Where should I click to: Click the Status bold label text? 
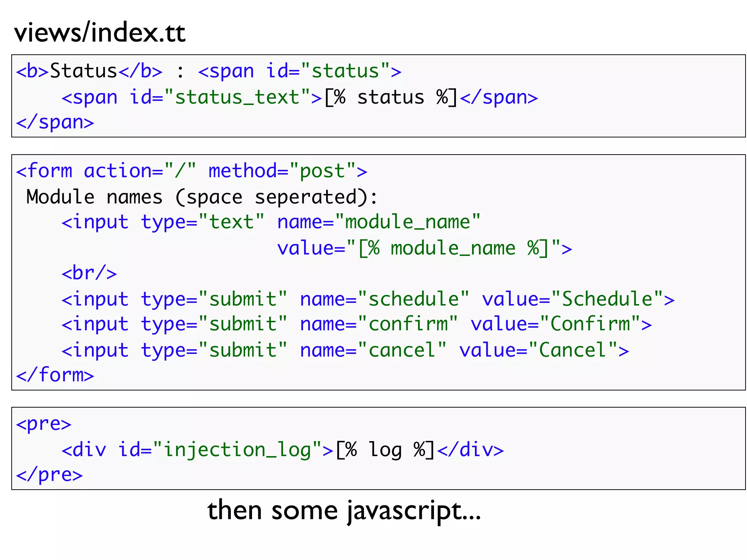83,71
